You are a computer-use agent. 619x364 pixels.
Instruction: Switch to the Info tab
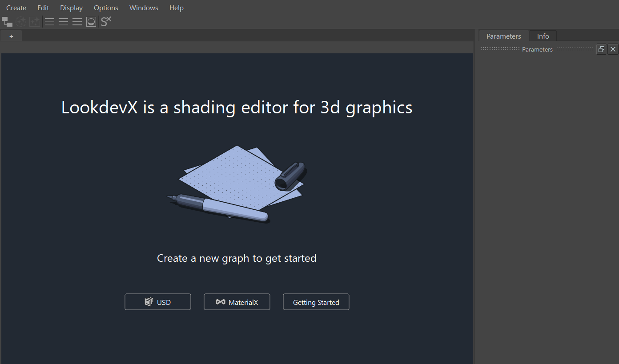(x=543, y=36)
